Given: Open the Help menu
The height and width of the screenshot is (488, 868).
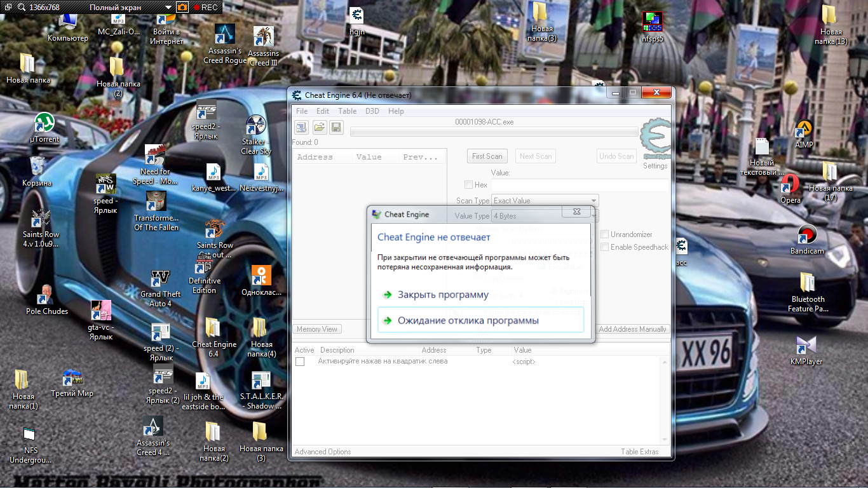Looking at the screenshot, I should (396, 111).
